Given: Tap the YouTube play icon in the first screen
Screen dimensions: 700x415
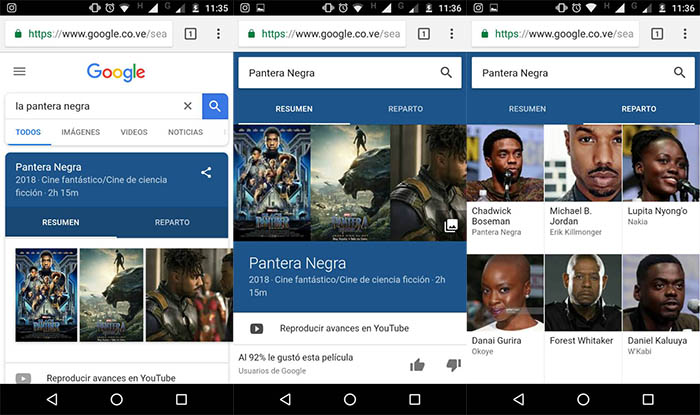Looking at the screenshot, I should [23, 378].
